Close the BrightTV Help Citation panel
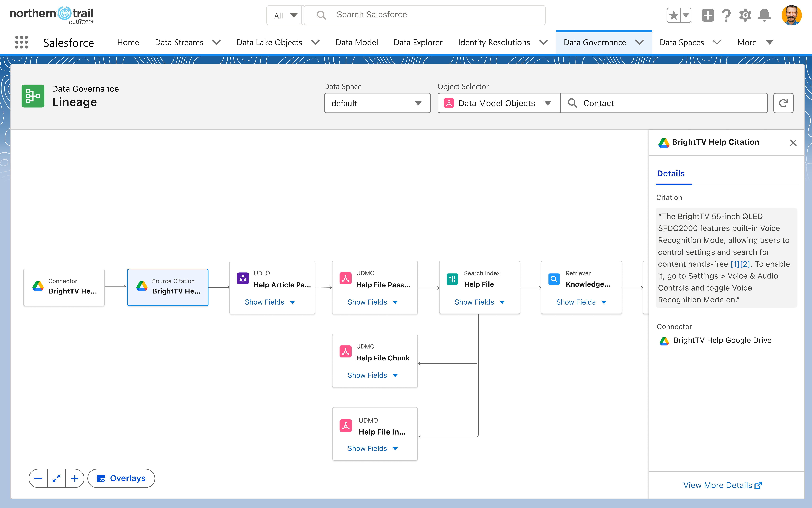The image size is (812, 508). click(x=793, y=143)
